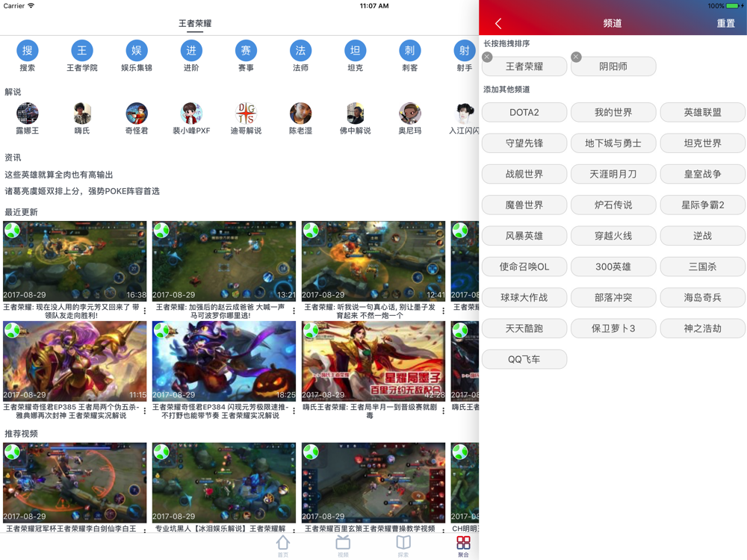Open commentator 陈老湿 avatar
This screenshot has height=560, width=747.
[300, 113]
